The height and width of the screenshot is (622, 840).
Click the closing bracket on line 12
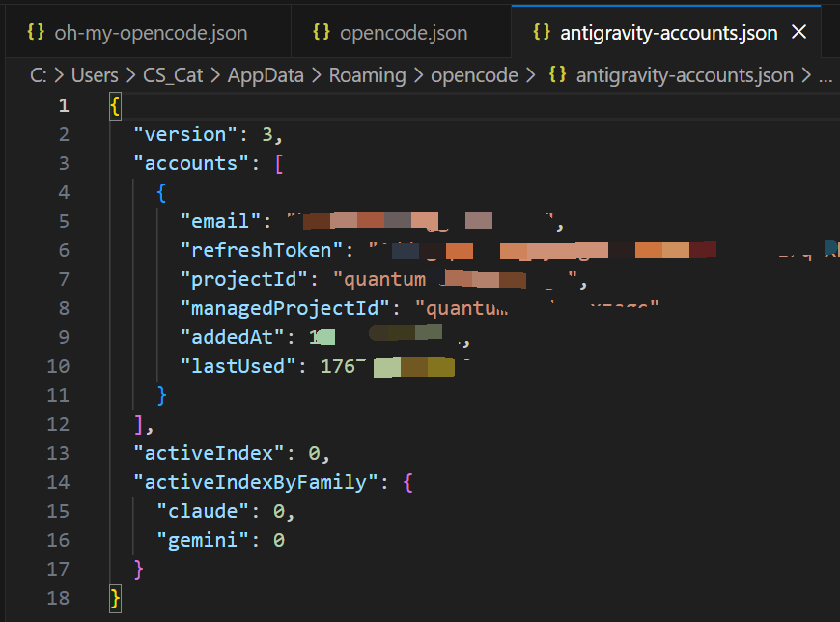pos(138,424)
